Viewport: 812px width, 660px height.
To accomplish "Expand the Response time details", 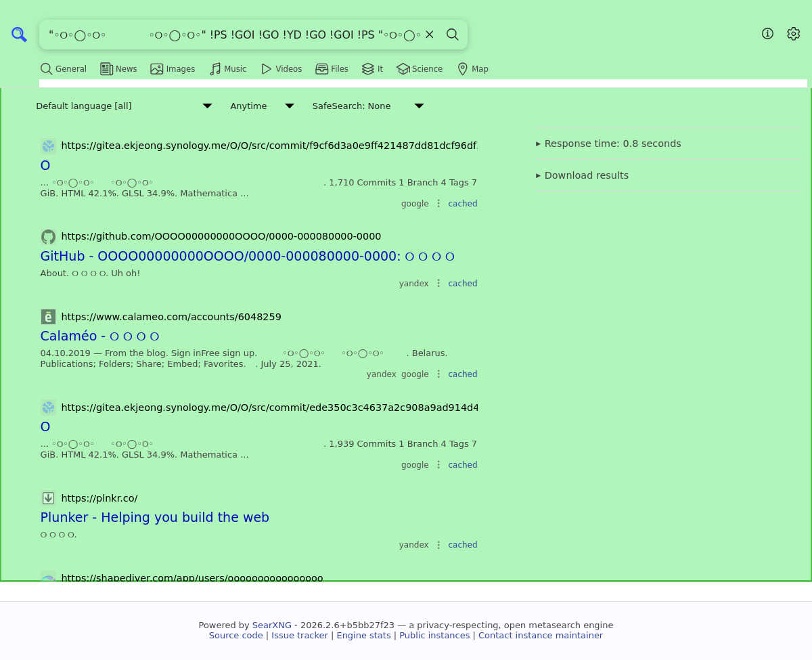I will [x=608, y=144].
